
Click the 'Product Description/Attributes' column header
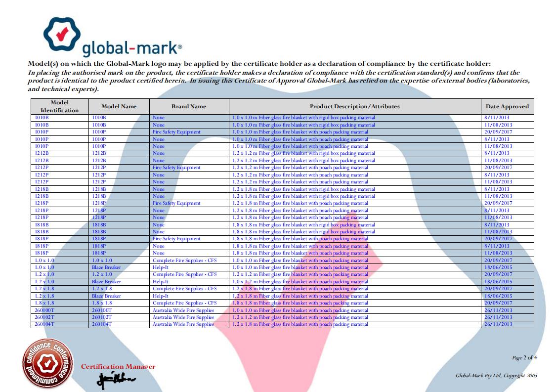[x=355, y=106]
